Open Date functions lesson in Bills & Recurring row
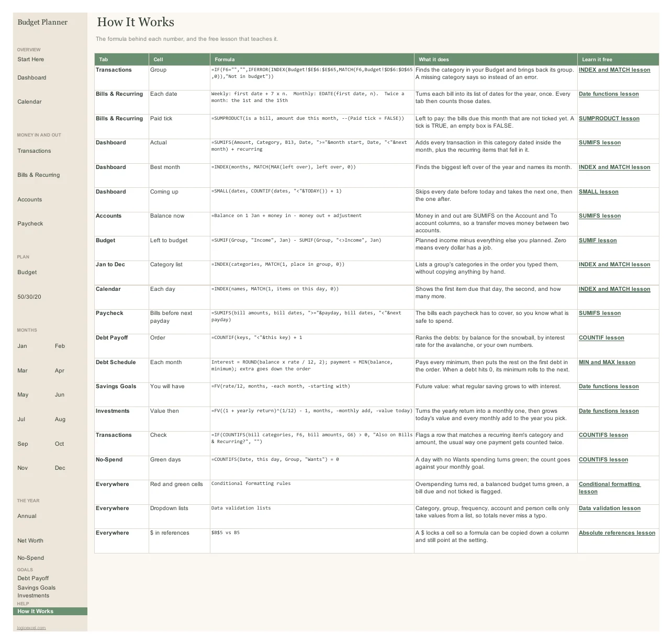Viewport: 672px width, 644px height. coord(609,94)
